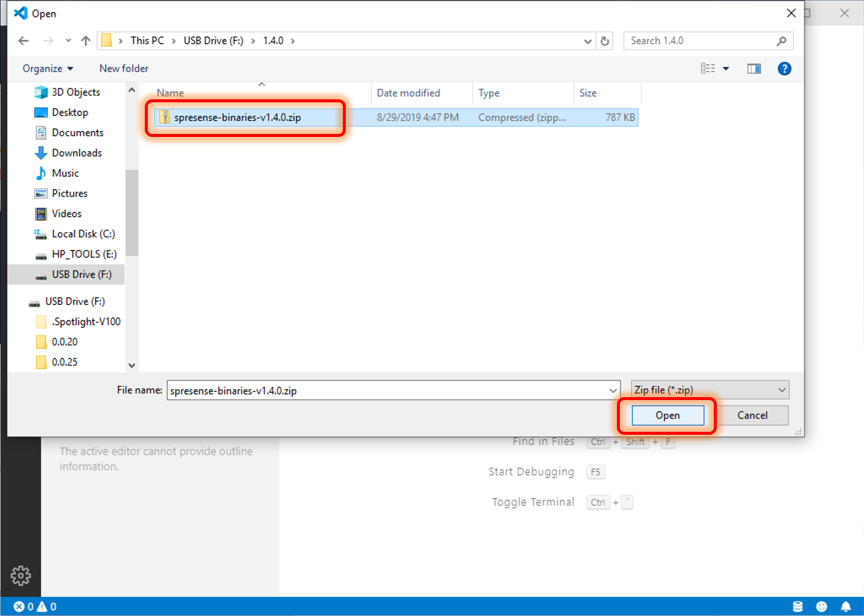Click the refresh icon next to the address bar

(x=605, y=41)
